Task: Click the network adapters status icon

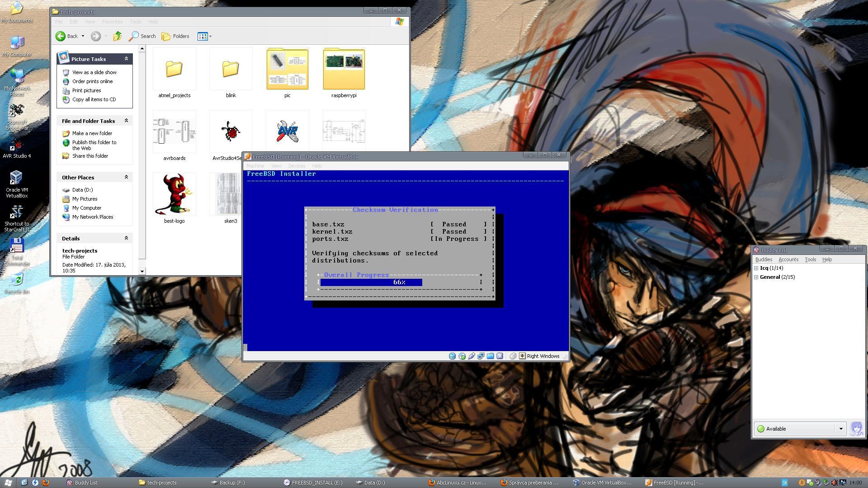Action: [481, 356]
